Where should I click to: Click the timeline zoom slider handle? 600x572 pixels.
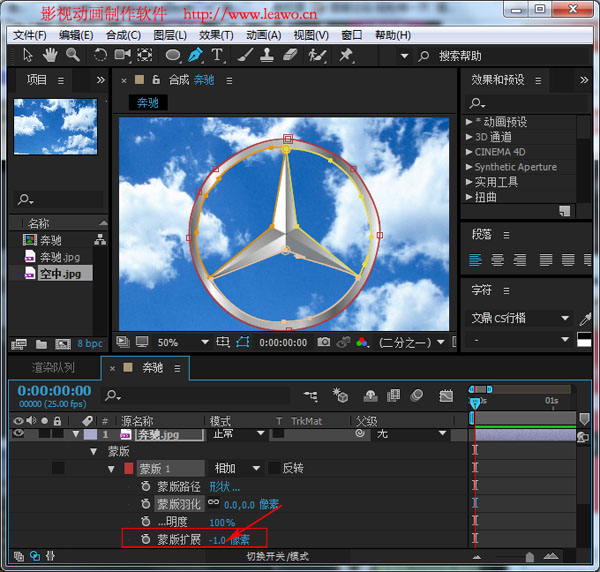pyautogui.click(x=530, y=557)
